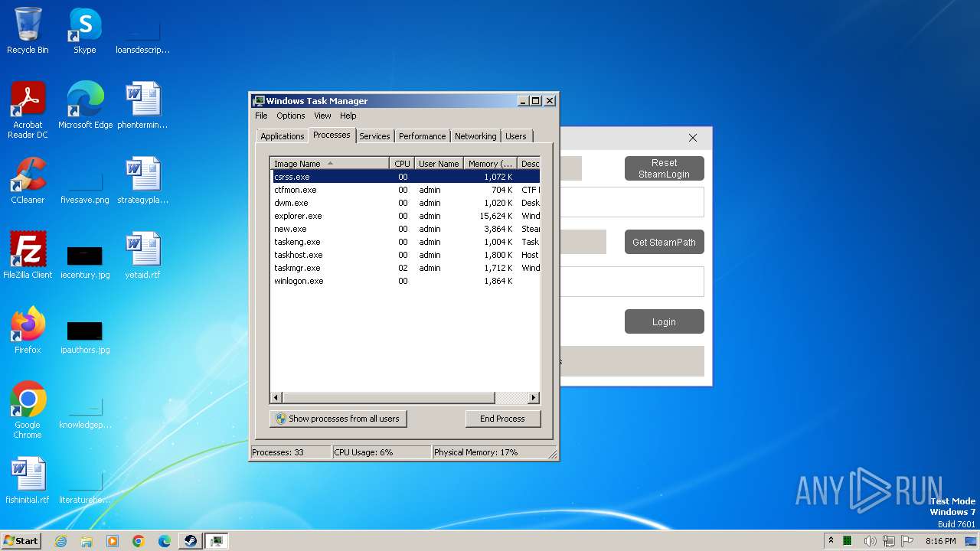This screenshot has height=551, width=980.
Task: Switch to the Steam app taskbar button
Action: (x=191, y=541)
